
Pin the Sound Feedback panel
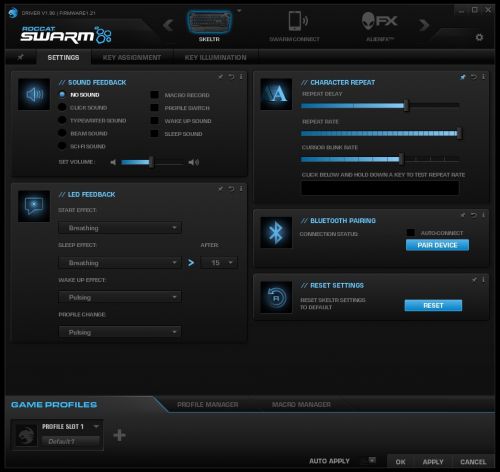[220, 77]
